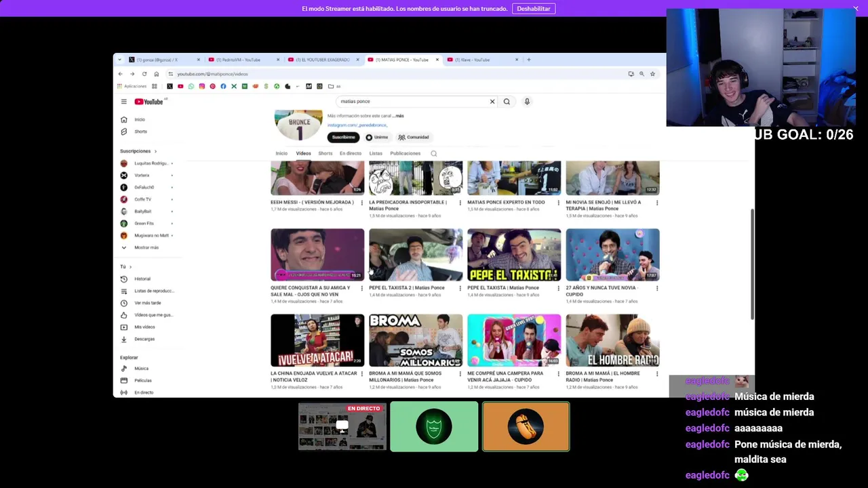Open the YouTube hamburger guide menu

(123, 102)
